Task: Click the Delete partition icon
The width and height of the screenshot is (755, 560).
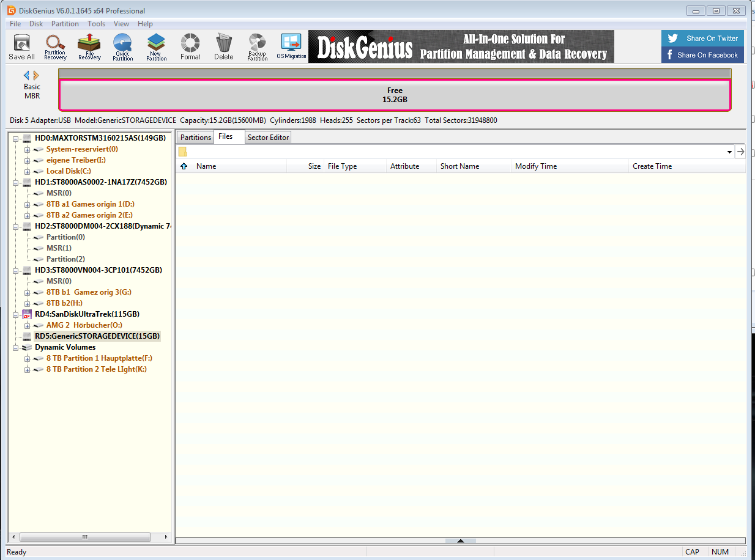Action: tap(224, 47)
